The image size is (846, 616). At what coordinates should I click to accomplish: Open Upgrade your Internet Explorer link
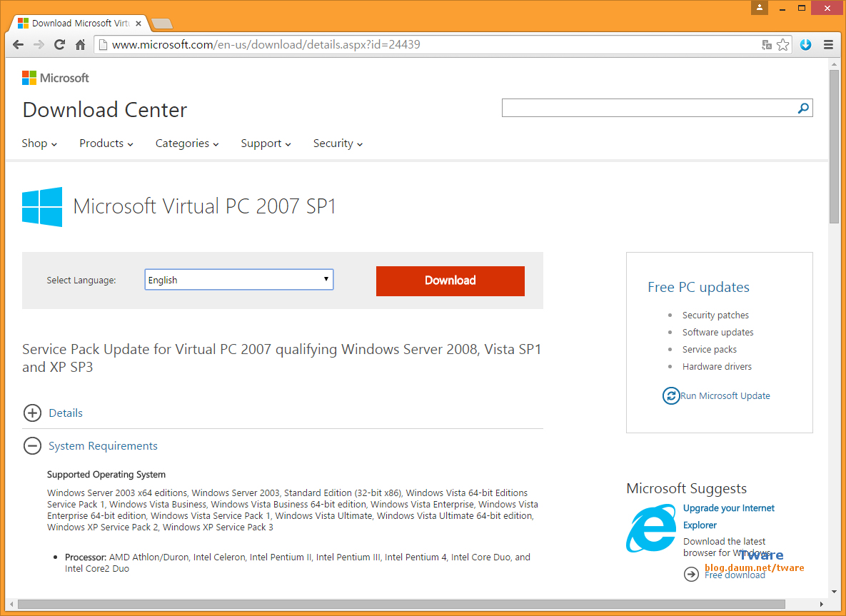(x=728, y=517)
